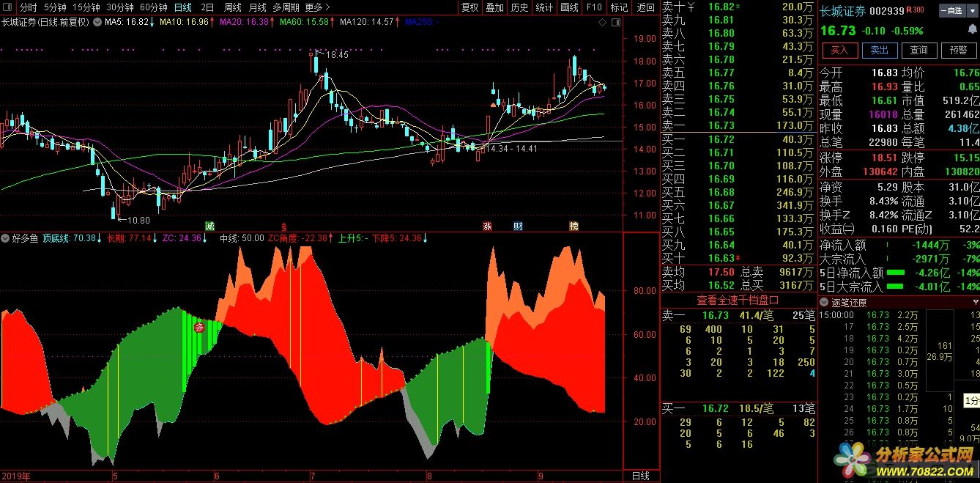This screenshot has width=980, height=483.
Task: Open the 多周期 multi-period tab
Action: (x=286, y=7)
